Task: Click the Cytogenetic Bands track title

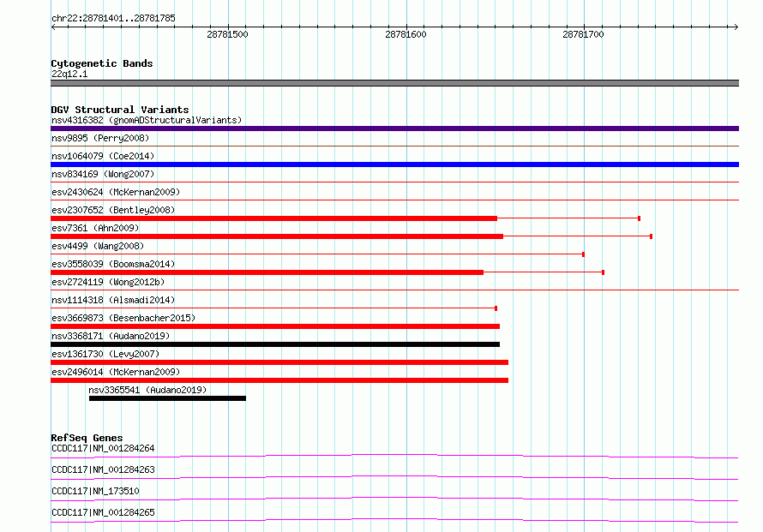Action: [102, 63]
